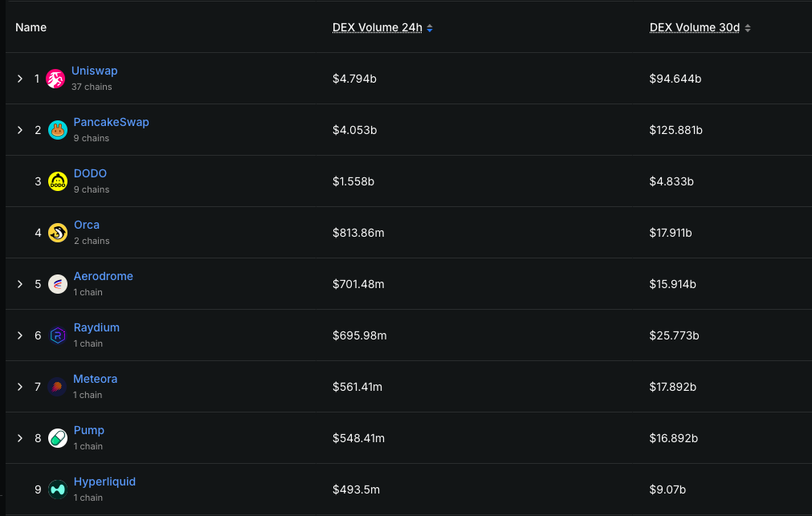
Task: Expand the PancakeSwap row chevron
Action: tap(20, 130)
